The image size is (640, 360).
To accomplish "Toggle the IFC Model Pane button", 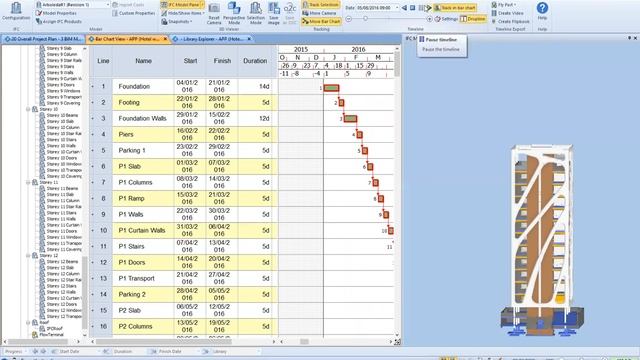I will tap(182, 4).
